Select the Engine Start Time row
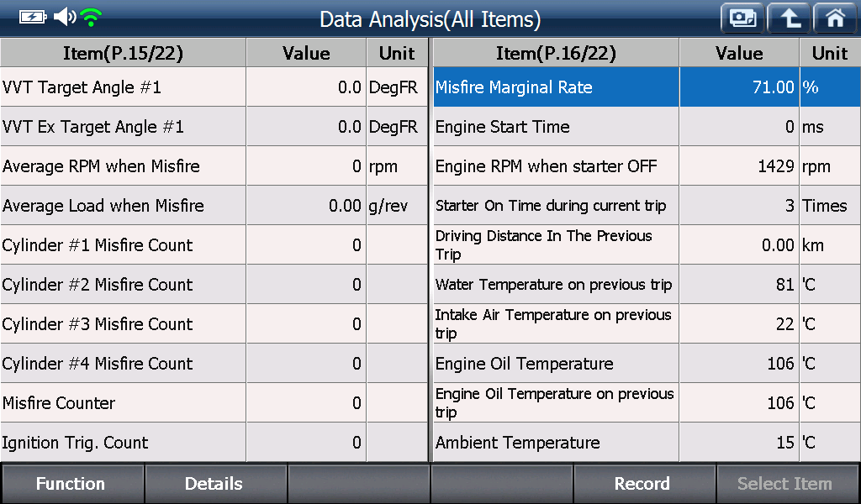The width and height of the screenshot is (861, 504). [647, 127]
